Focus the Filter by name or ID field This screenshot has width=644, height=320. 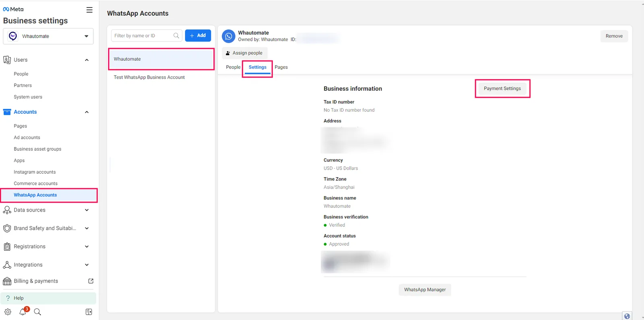coord(147,35)
